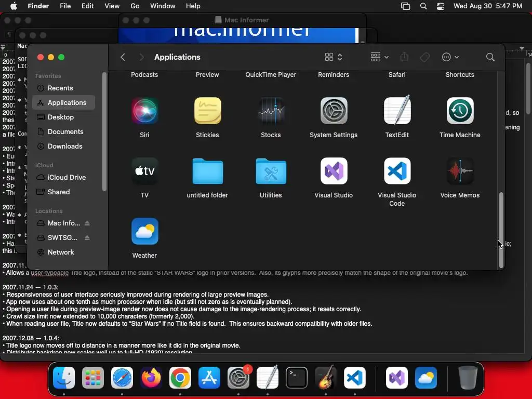Open System Settings app in Applications

(334, 111)
